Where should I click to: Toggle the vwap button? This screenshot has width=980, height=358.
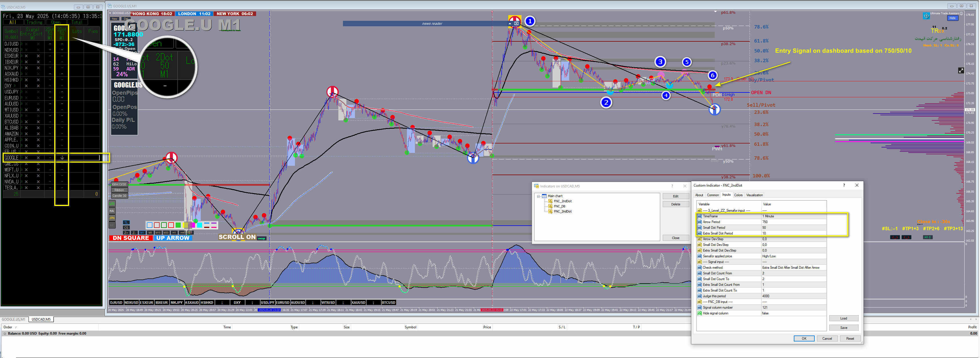262,239
